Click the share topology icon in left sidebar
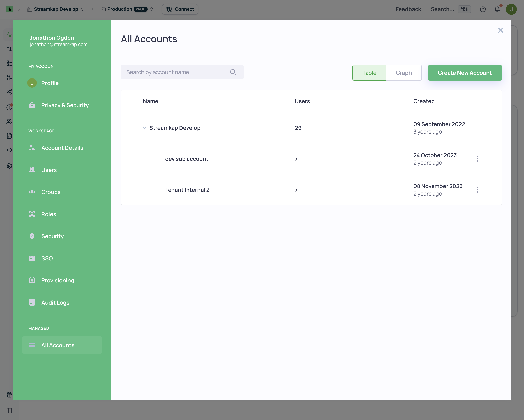Screen dimensions: 524x420 (9, 92)
